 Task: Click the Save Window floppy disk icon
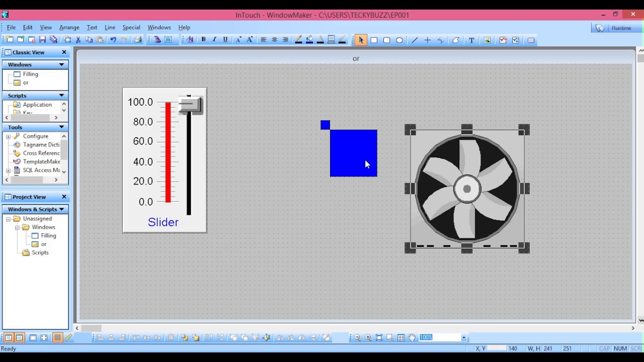[x=43, y=40]
